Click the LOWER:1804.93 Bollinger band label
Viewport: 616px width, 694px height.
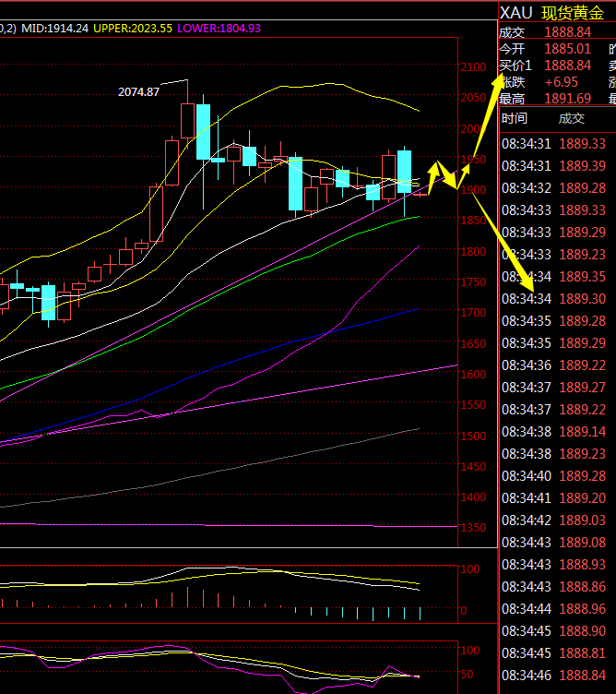(219, 28)
